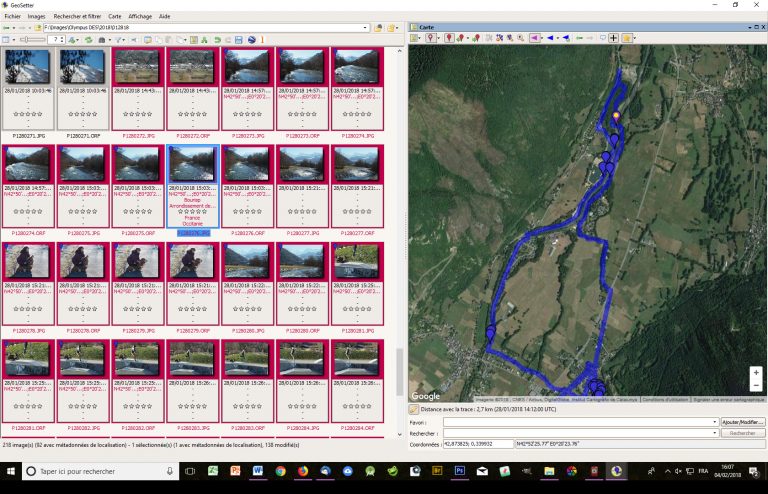The width and height of the screenshot is (768, 494).
Task: Click the green refresh icon in the image toolbar
Action: [x=89, y=39]
